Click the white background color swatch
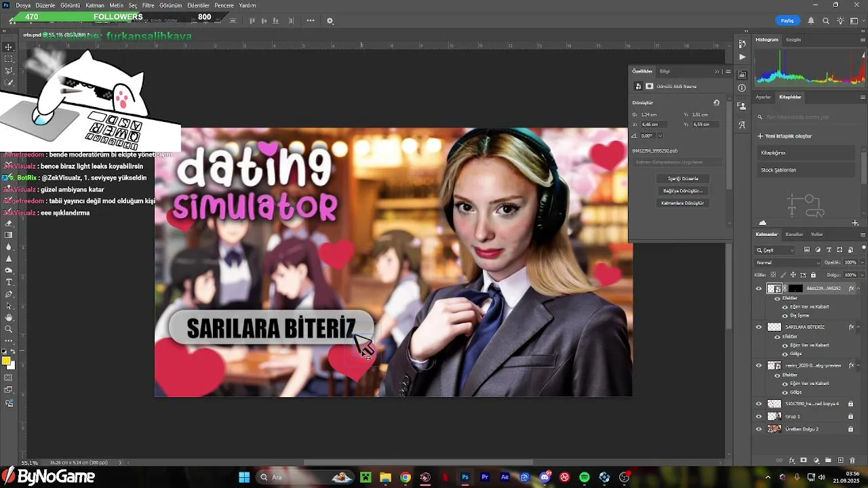 tap(12, 365)
